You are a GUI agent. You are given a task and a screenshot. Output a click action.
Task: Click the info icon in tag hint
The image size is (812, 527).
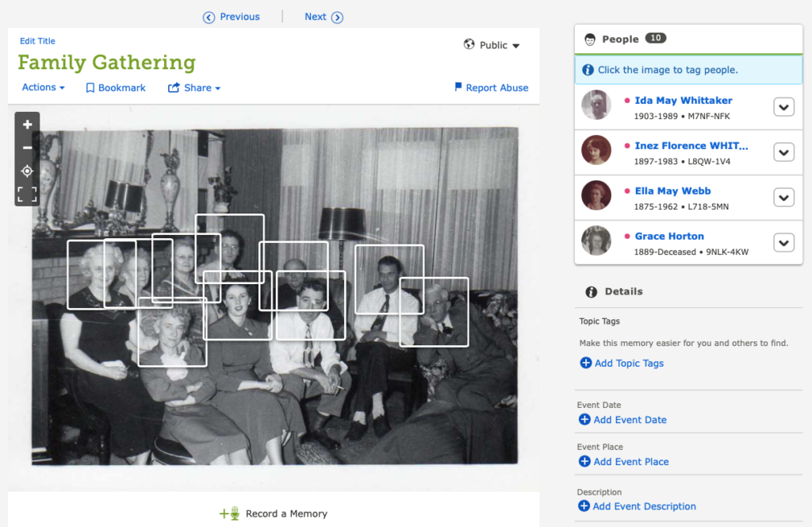click(x=588, y=70)
